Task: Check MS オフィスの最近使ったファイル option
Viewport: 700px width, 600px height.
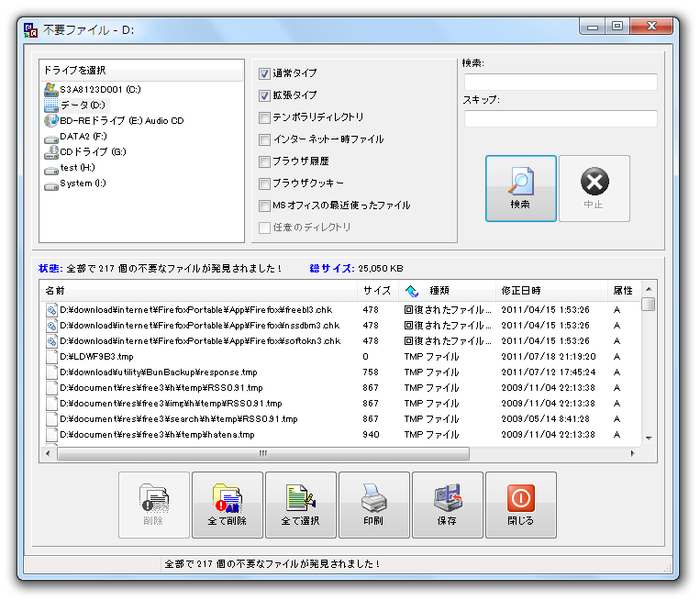Action: pos(264,206)
